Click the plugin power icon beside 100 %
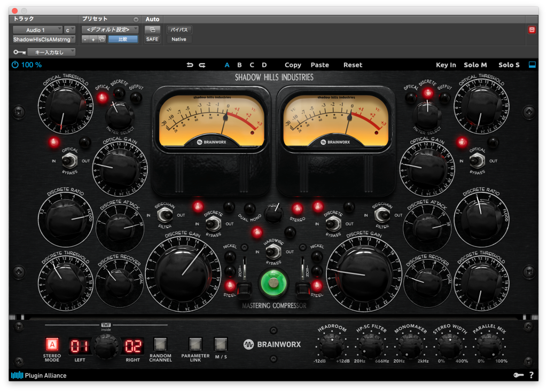This screenshot has width=547, height=392. (15, 65)
